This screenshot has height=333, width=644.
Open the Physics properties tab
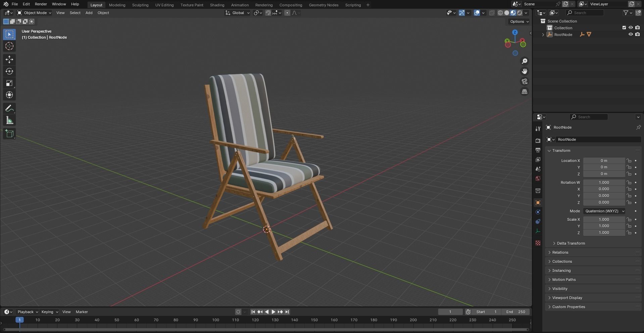tap(538, 212)
